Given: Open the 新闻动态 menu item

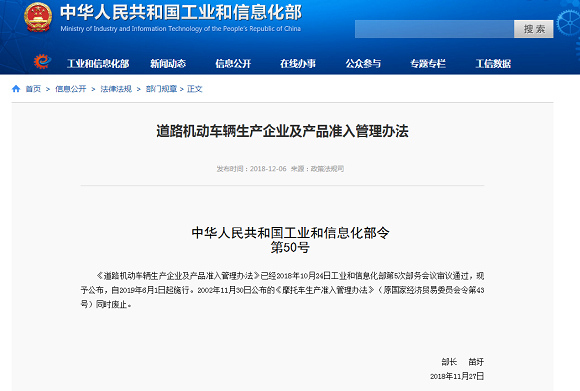Looking at the screenshot, I should tap(168, 64).
